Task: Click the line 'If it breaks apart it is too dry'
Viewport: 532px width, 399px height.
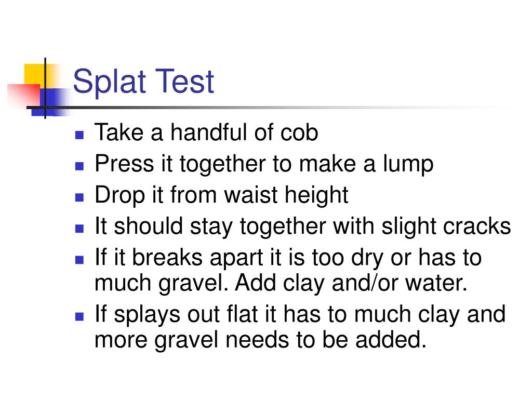Action: click(x=288, y=258)
